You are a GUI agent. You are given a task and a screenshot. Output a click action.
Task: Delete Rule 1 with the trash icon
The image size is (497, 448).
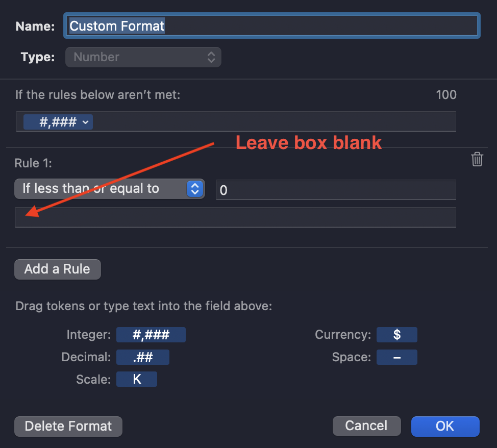(477, 159)
